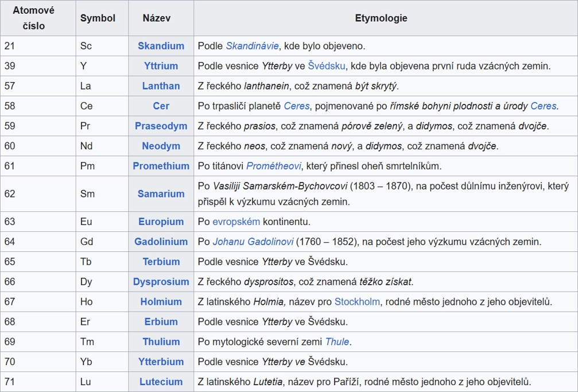This screenshot has height=392, width=578.
Task: Open the Lanthan element link
Action: 161,86
